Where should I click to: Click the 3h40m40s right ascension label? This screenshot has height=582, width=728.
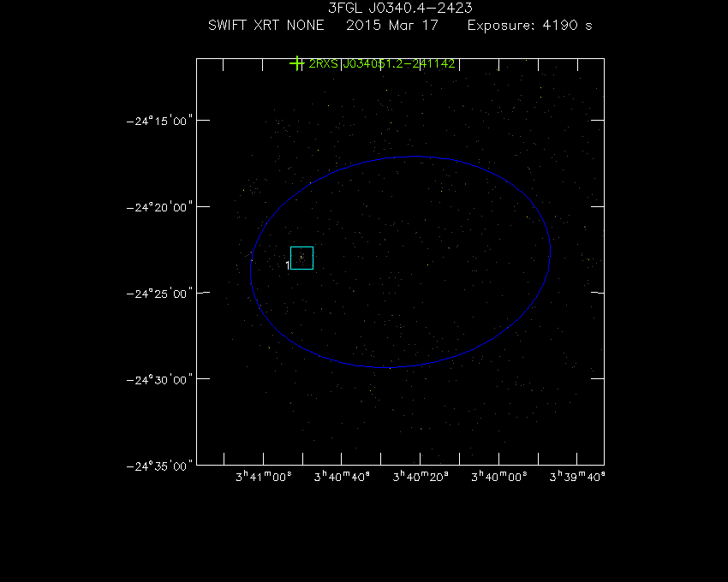click(343, 477)
